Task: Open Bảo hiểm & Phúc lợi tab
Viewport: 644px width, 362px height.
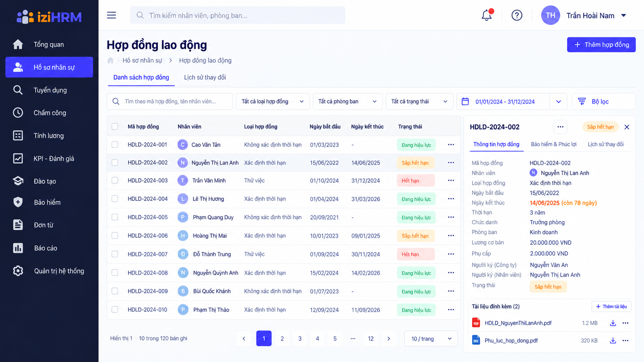Action: click(553, 144)
